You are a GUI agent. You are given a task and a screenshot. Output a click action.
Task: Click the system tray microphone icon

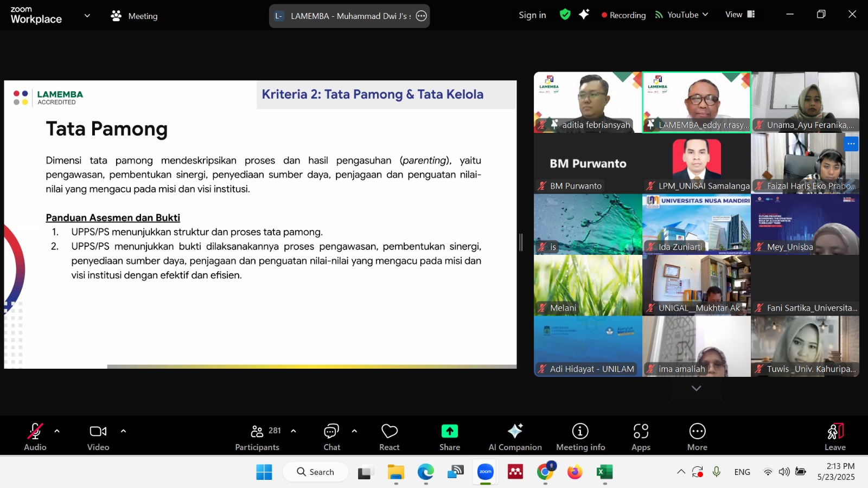coord(717,472)
